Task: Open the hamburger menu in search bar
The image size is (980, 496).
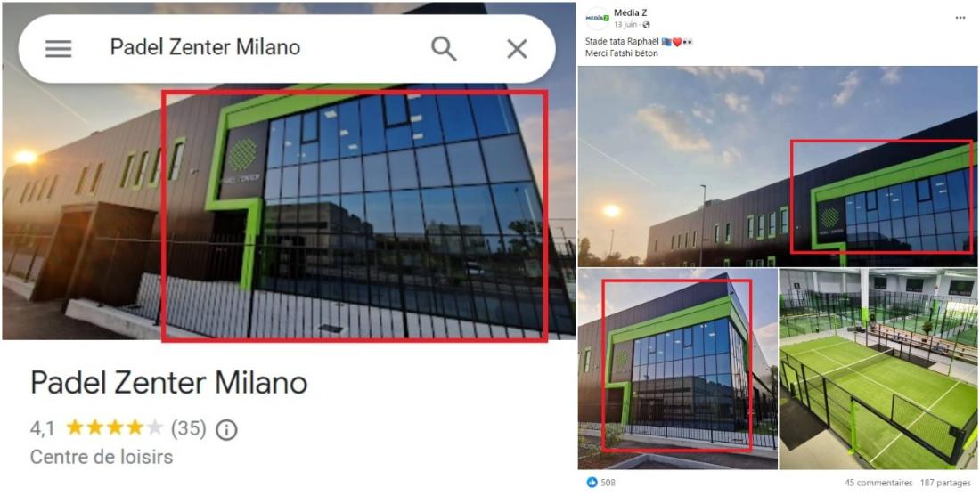Action: 58,48
